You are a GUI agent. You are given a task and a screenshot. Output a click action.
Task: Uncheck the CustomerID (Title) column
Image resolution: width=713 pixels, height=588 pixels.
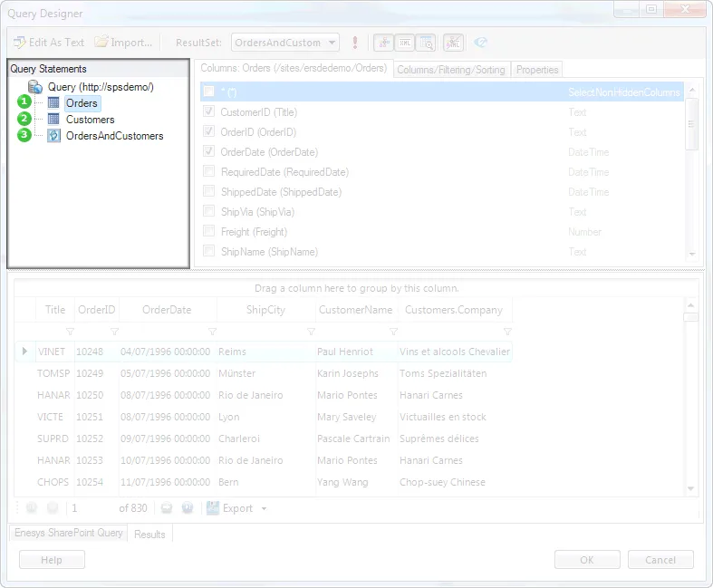[x=209, y=112]
